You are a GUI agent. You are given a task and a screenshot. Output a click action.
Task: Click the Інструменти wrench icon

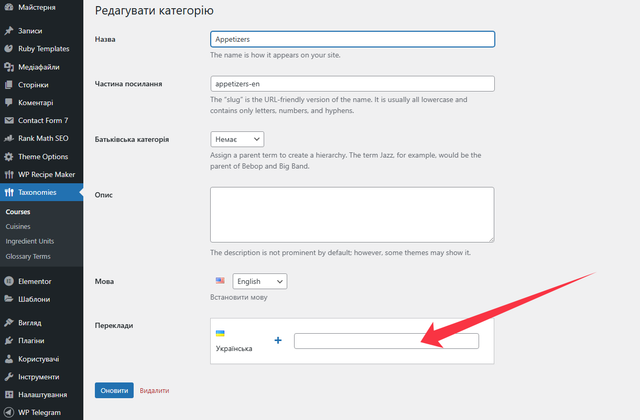[9, 377]
